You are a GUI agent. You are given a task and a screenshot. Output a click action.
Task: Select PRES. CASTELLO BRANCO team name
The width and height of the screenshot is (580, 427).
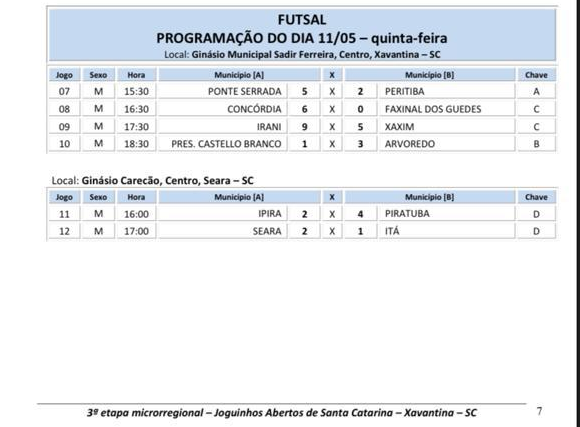click(226, 144)
